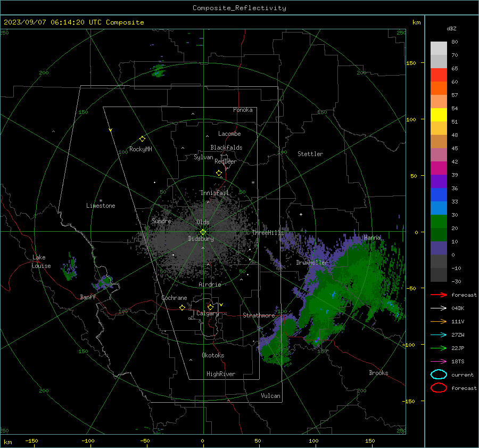The image size is (479, 448).
Task: Pick the red swatch between 65 and 60 dBZ
Action: point(439,75)
